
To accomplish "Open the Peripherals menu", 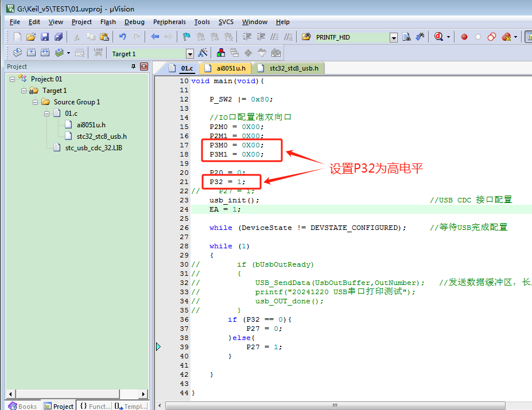I will click(x=169, y=22).
